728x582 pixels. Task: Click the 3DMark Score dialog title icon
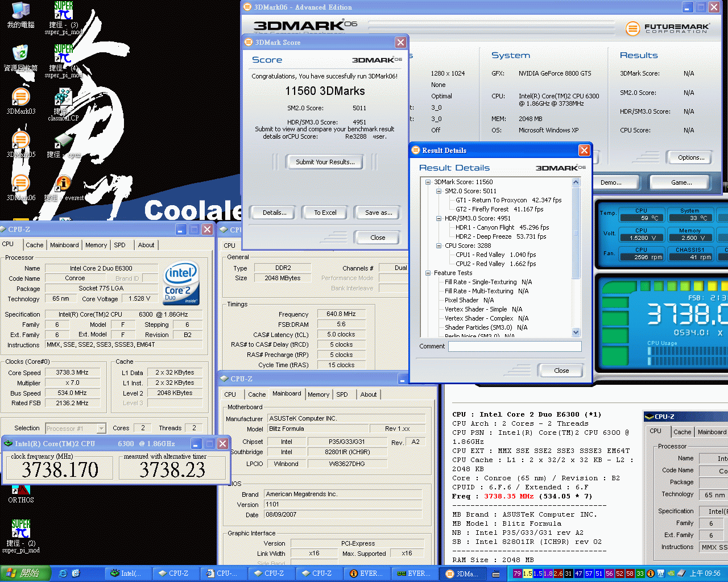pyautogui.click(x=249, y=42)
